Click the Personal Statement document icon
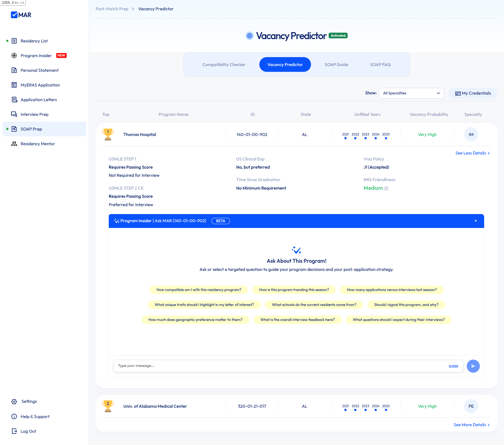This screenshot has height=445, width=504. coord(14,70)
